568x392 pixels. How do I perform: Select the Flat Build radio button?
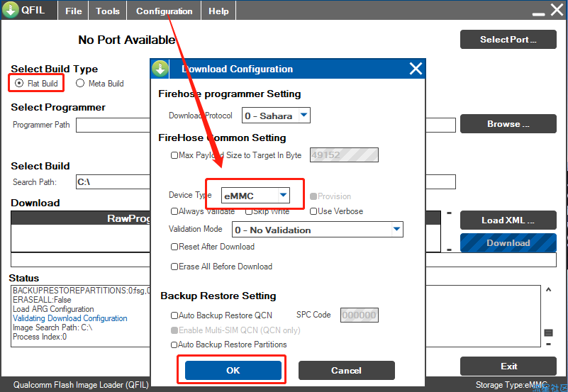click(x=19, y=83)
